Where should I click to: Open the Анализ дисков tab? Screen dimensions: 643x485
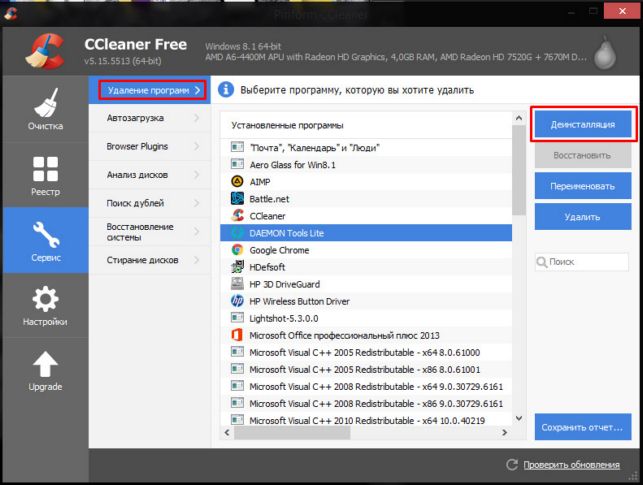[150, 175]
